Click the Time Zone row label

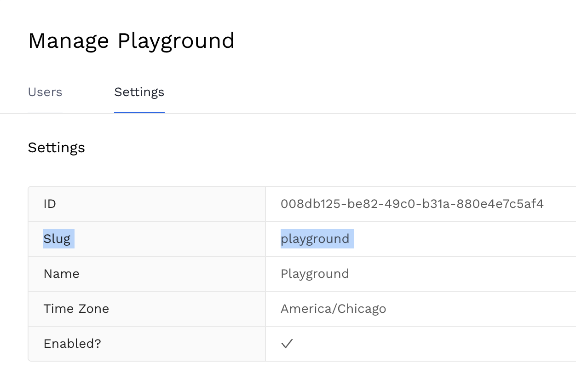click(76, 309)
